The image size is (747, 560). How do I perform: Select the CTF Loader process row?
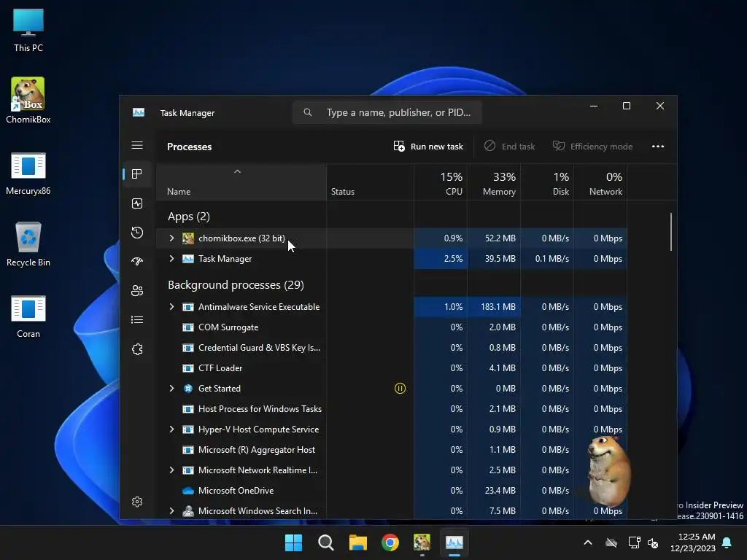[x=392, y=368]
